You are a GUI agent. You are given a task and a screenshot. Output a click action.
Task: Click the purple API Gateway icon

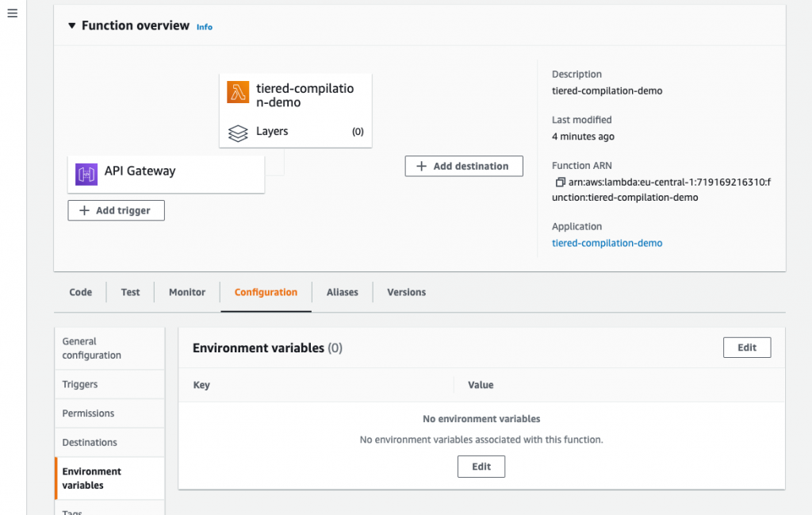coord(86,174)
